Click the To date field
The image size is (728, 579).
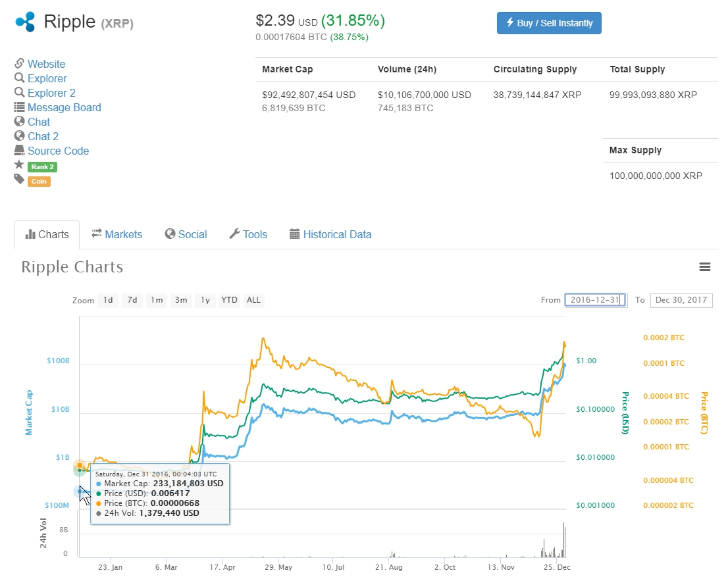pyautogui.click(x=681, y=300)
